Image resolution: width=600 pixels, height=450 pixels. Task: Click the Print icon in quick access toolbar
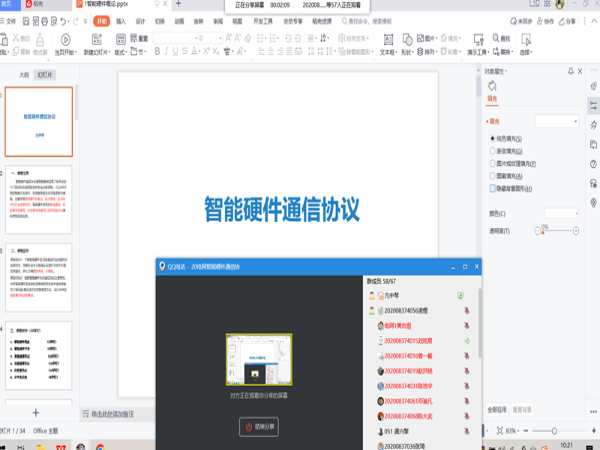point(44,21)
